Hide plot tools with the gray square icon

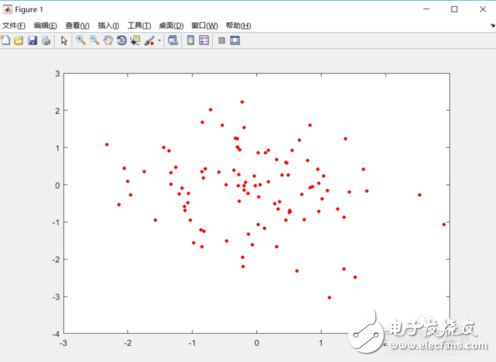[x=222, y=40]
